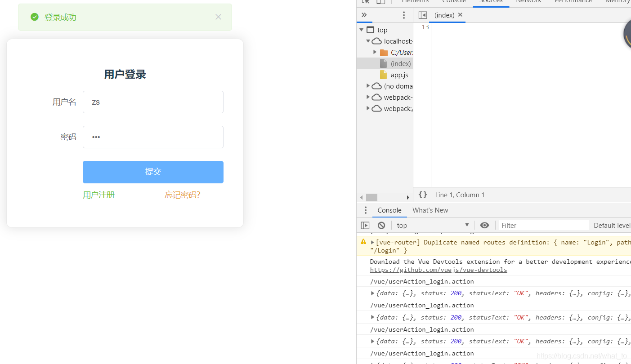
Task: Click the navigator horizontal scrollbar thumb
Action: [x=371, y=197]
